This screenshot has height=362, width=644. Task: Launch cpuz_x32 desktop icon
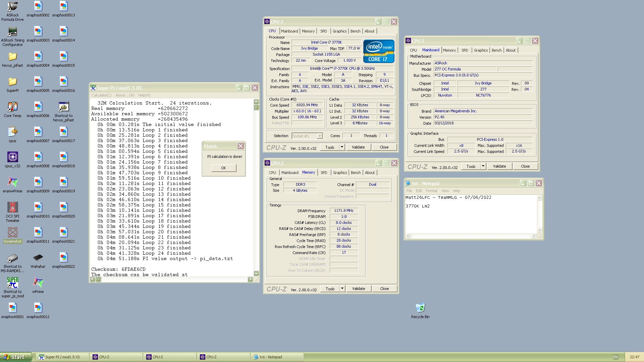tap(12, 160)
